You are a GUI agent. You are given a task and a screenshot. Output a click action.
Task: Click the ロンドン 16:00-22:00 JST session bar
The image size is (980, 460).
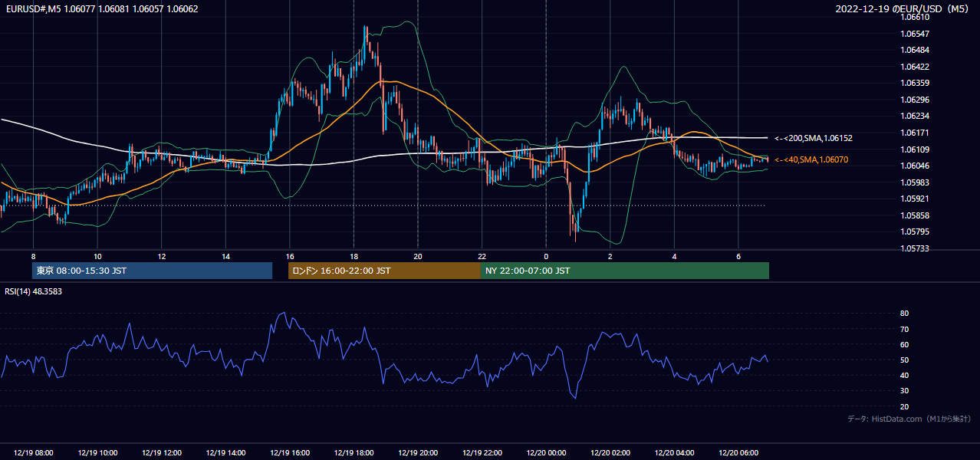tap(384, 271)
